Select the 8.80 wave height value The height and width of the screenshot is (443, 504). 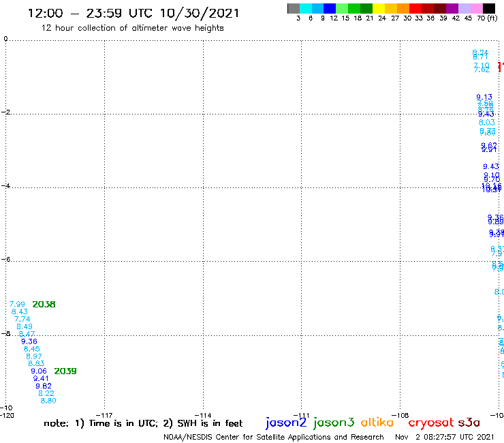48,401
